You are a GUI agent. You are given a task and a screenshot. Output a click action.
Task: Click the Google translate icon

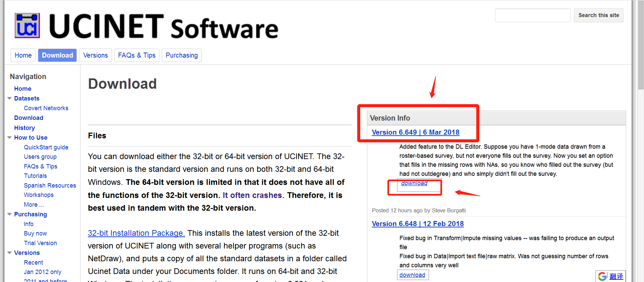click(x=602, y=276)
